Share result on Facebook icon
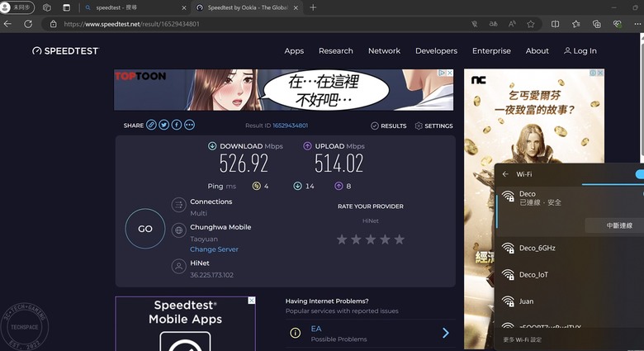This screenshot has height=351, width=644. [x=177, y=125]
